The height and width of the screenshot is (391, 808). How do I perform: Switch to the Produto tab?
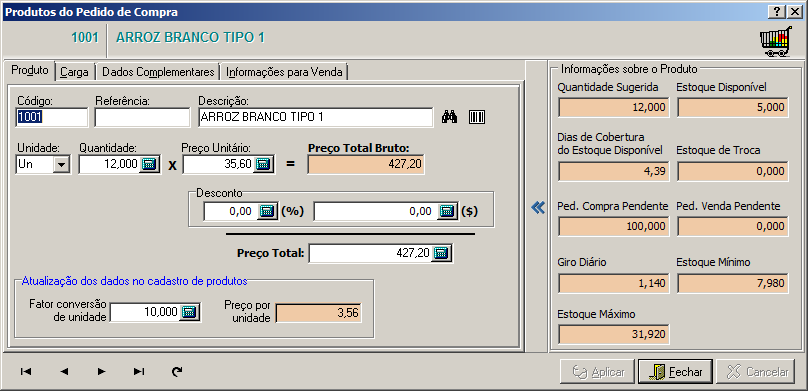(30, 71)
